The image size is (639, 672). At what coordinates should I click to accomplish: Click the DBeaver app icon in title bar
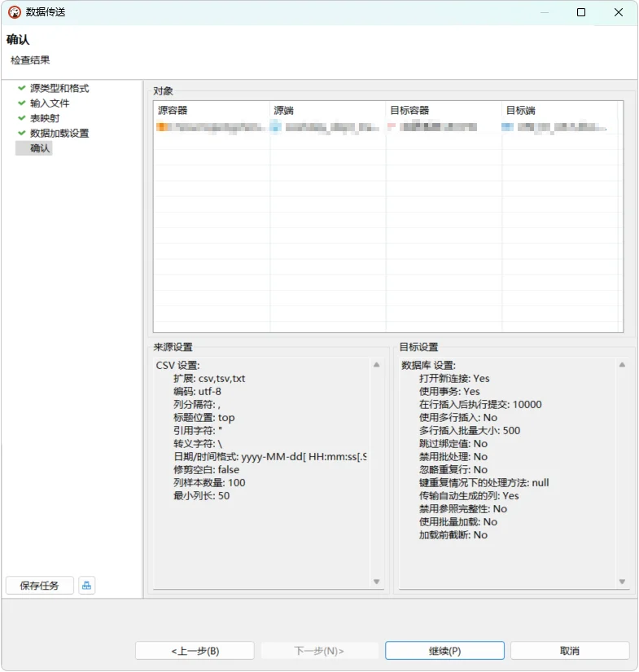15,12
